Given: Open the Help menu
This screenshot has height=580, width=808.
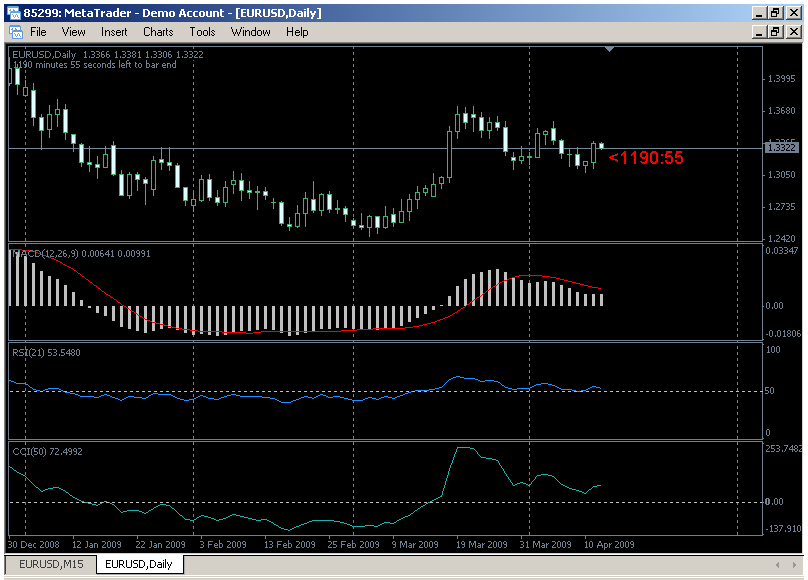Looking at the screenshot, I should pyautogui.click(x=297, y=31).
